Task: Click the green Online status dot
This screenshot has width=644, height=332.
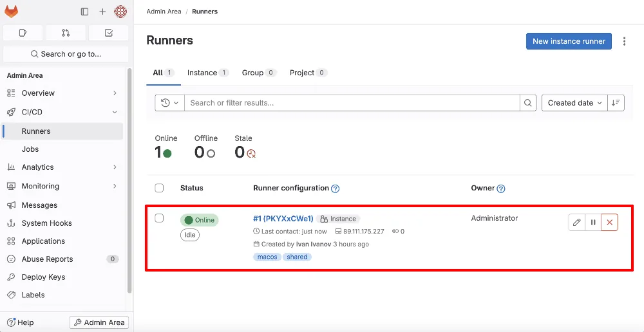Action: point(167,154)
